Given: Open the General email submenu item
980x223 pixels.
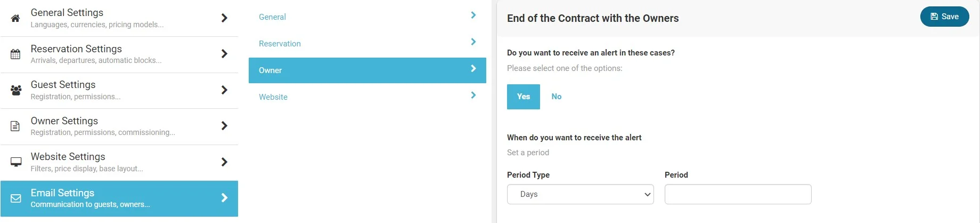Looking at the screenshot, I should pyautogui.click(x=272, y=17).
